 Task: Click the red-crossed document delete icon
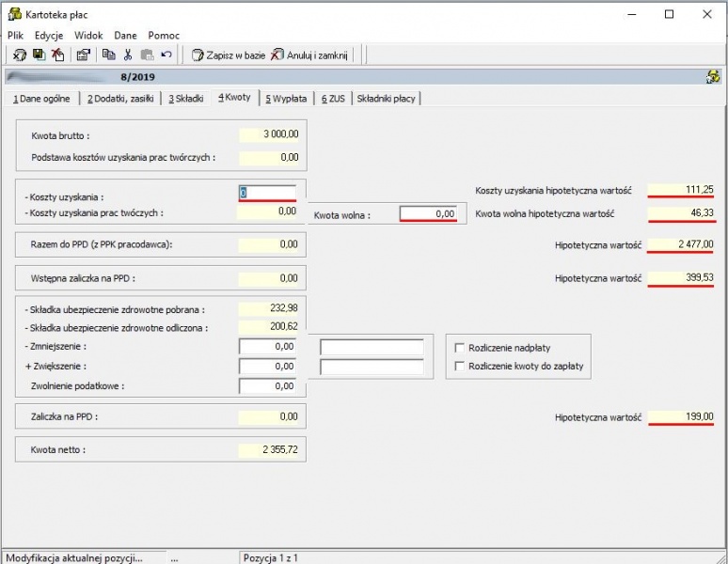tap(57, 55)
